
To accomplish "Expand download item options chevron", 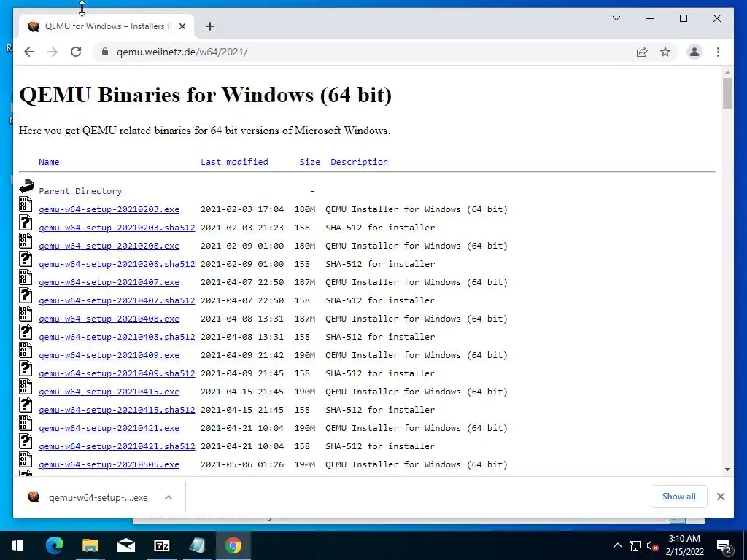I will (x=169, y=497).
